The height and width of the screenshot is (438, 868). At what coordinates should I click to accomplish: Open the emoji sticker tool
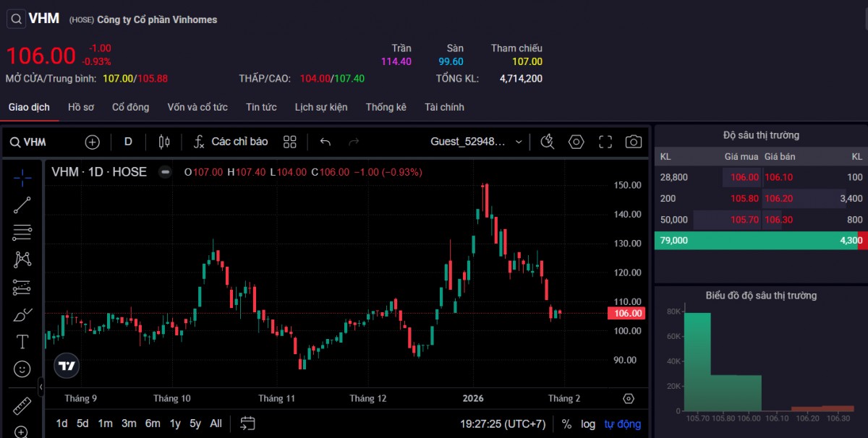(22, 369)
